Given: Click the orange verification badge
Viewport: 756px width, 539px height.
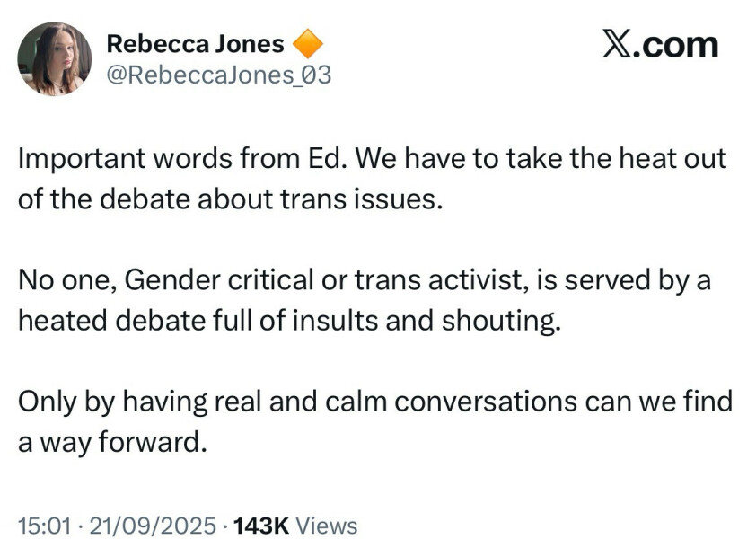Looking at the screenshot, I should tap(308, 43).
